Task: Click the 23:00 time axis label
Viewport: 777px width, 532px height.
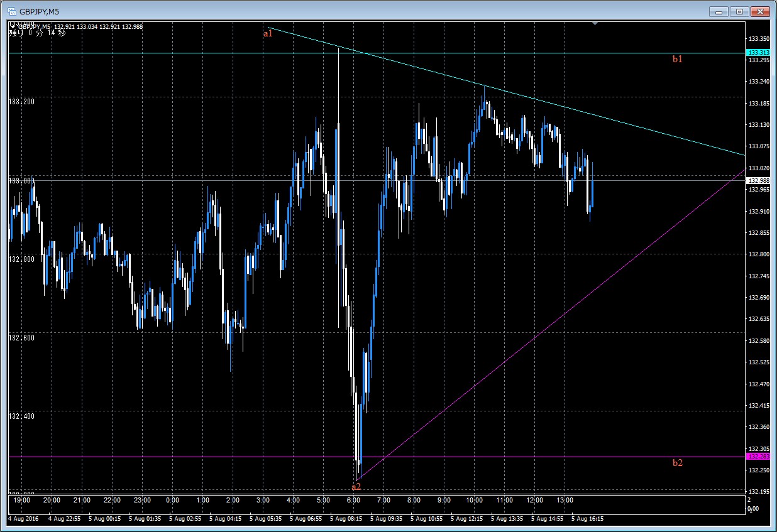Action: (x=142, y=501)
